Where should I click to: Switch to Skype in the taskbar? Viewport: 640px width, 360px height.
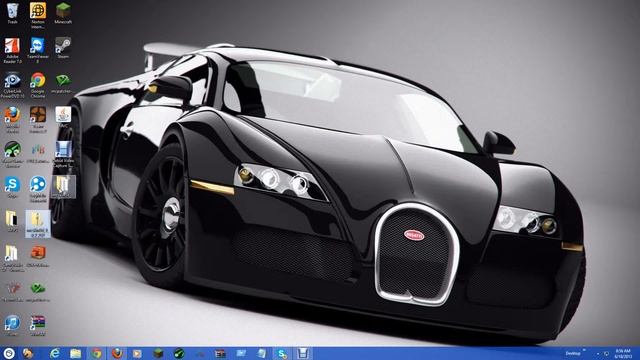coord(282,353)
